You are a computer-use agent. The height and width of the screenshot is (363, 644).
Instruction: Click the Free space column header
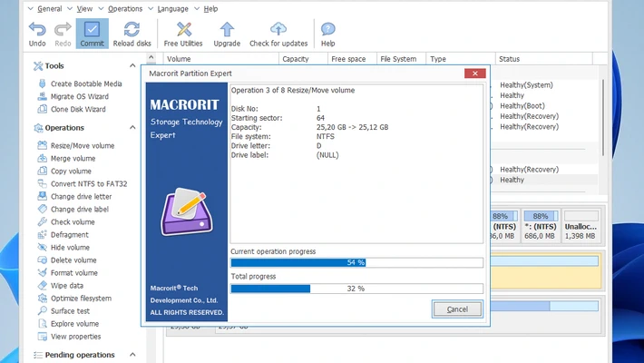coord(352,59)
